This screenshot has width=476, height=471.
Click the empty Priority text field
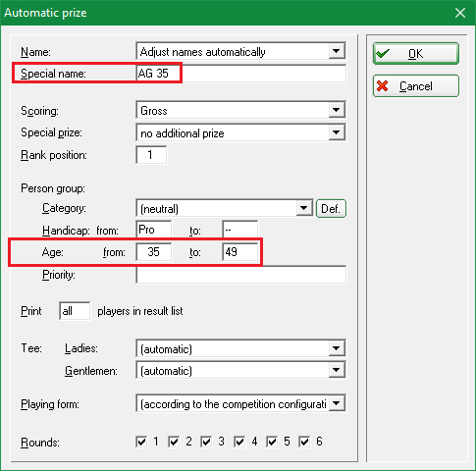click(241, 275)
